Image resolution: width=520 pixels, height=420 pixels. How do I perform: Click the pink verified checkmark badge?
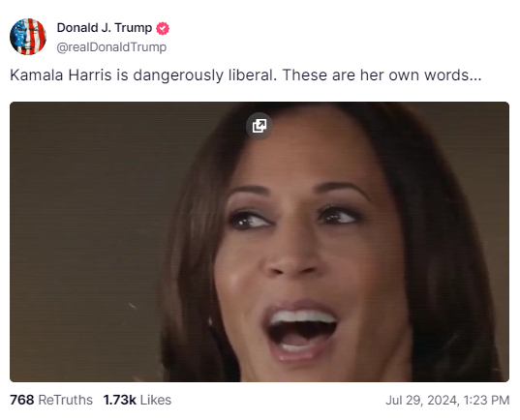coord(163,28)
